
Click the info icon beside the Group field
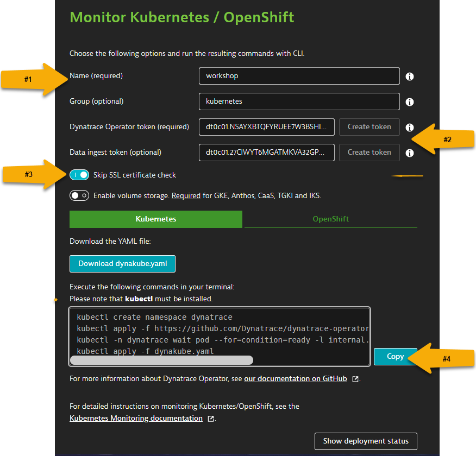410,102
